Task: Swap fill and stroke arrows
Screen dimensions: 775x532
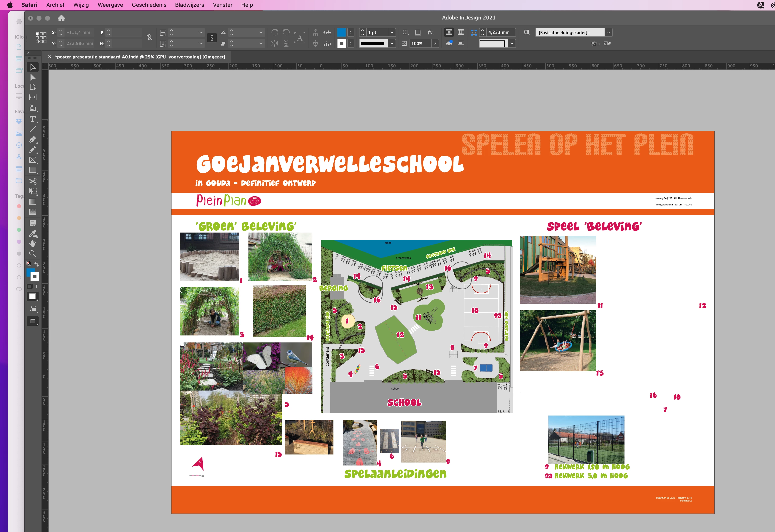Action: (x=37, y=264)
